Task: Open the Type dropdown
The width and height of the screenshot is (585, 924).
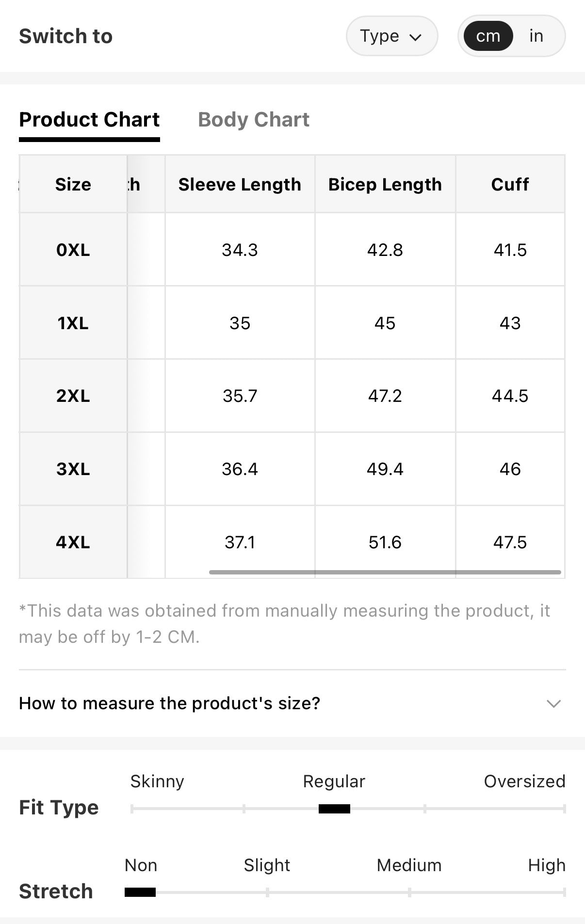Action: pyautogui.click(x=391, y=36)
